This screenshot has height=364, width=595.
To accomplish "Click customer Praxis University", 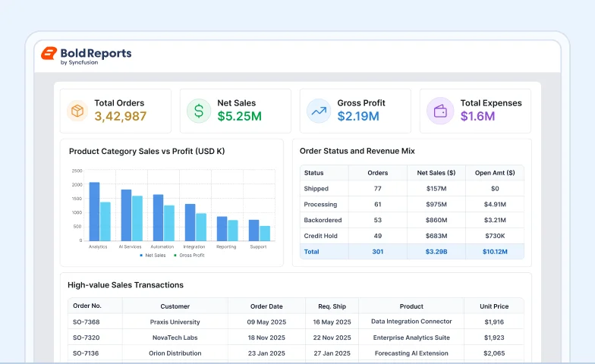I will coord(175,322).
